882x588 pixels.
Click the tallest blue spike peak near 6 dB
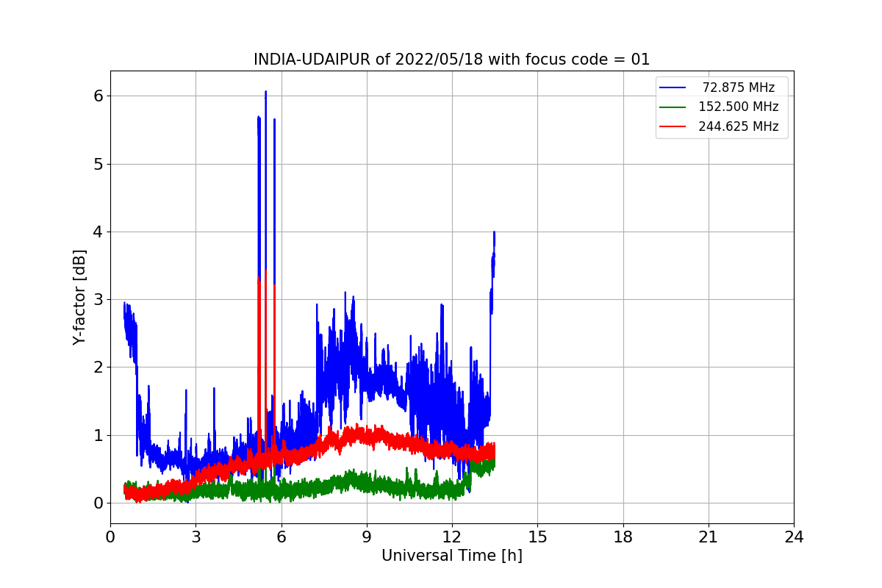(265, 92)
